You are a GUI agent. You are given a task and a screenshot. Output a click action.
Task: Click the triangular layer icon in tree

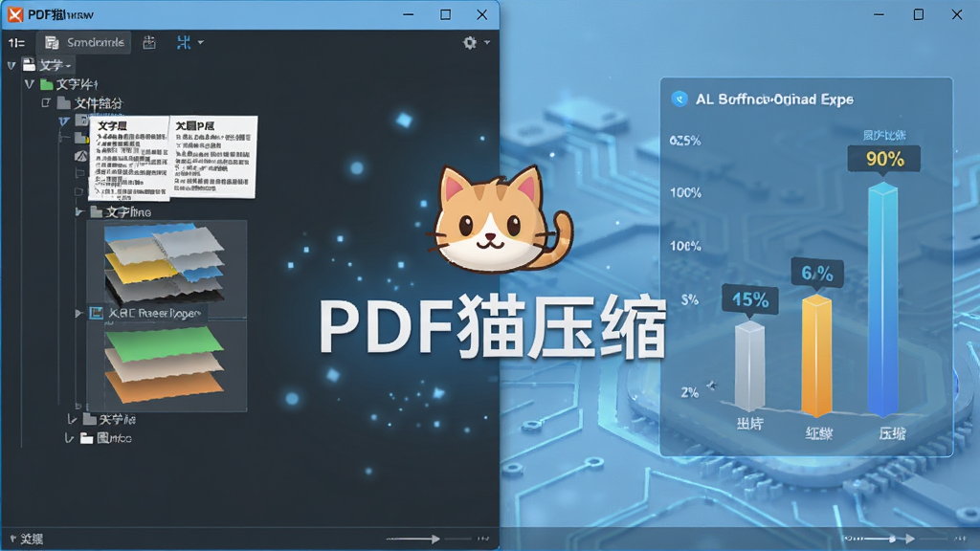[x=81, y=155]
